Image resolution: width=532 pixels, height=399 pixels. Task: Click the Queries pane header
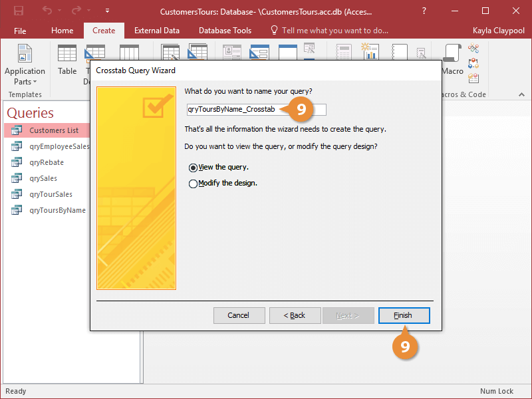click(x=30, y=112)
